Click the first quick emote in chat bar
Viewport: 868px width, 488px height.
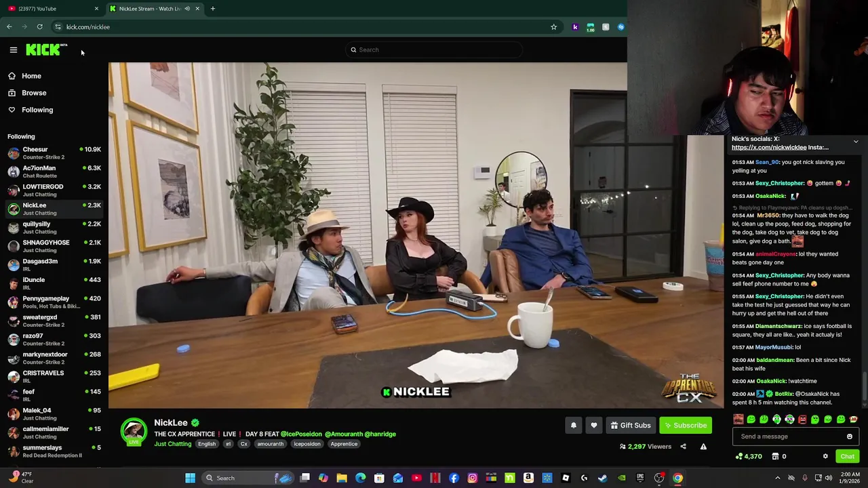[x=738, y=420]
